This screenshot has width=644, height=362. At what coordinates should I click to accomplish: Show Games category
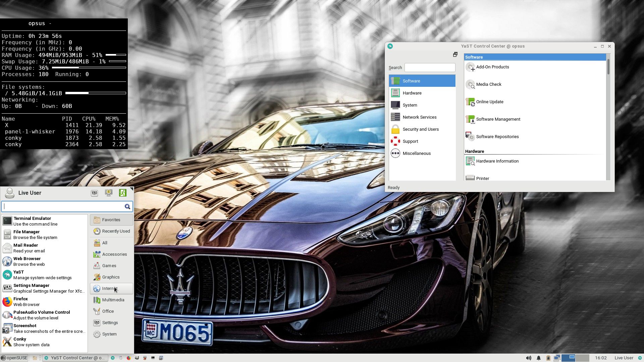tap(111, 265)
